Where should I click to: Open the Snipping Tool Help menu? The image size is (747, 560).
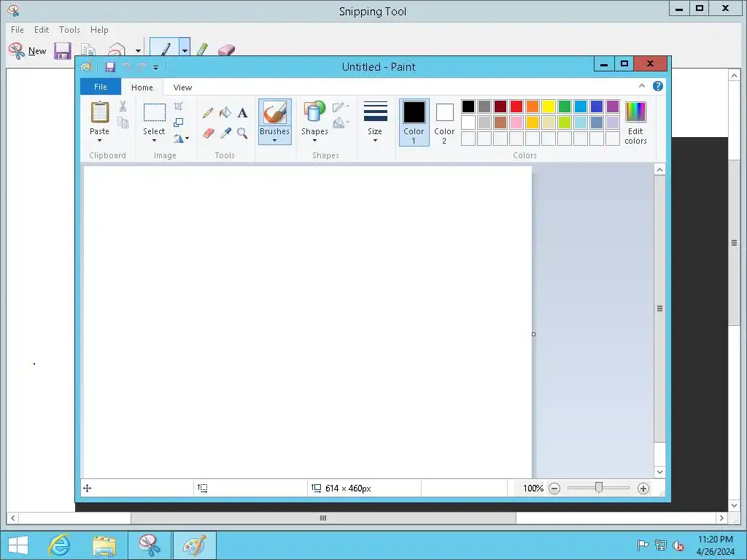(x=99, y=29)
